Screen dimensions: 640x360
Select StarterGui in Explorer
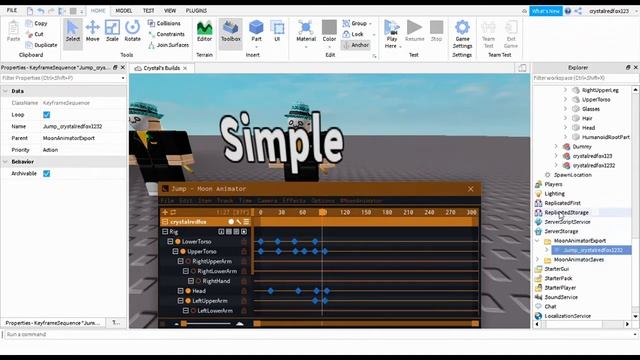point(557,269)
